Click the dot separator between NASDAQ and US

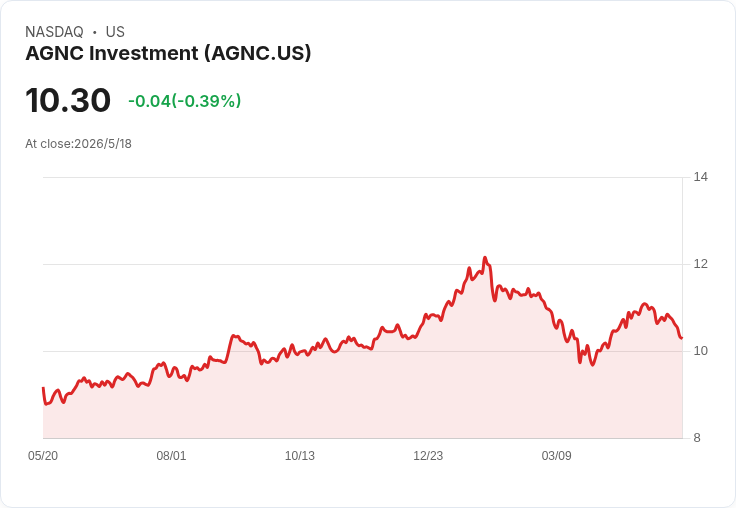click(95, 32)
